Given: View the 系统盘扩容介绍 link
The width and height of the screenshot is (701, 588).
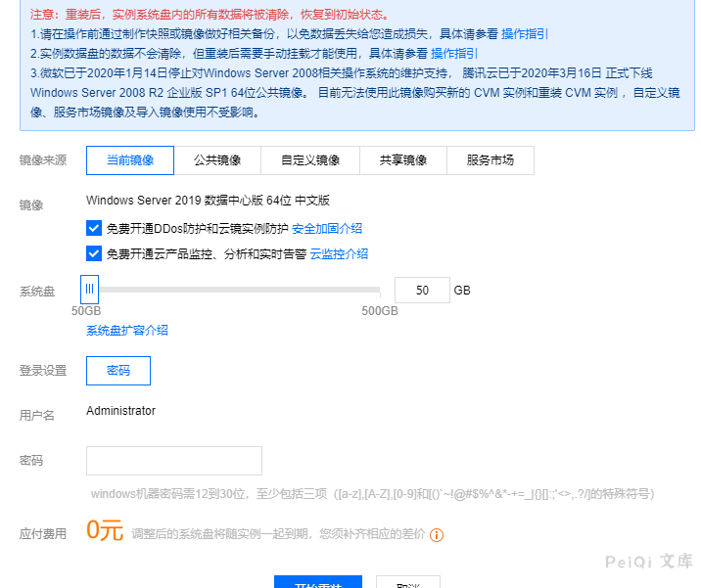Looking at the screenshot, I should pos(127,331).
